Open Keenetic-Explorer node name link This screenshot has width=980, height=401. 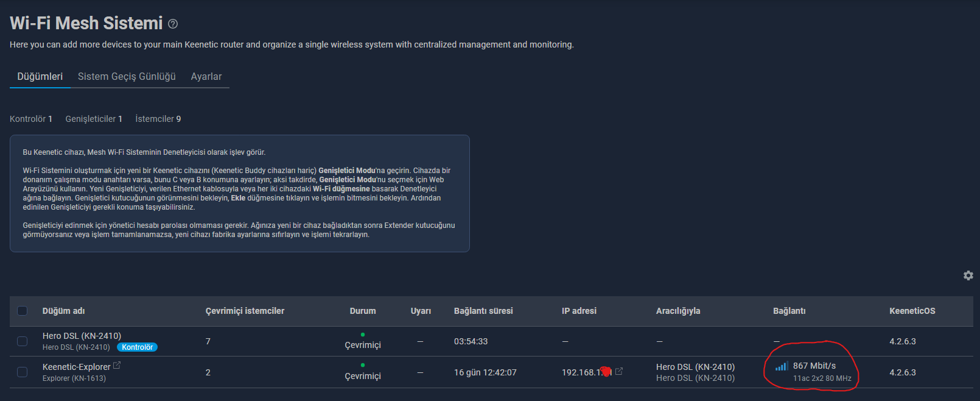coord(77,367)
